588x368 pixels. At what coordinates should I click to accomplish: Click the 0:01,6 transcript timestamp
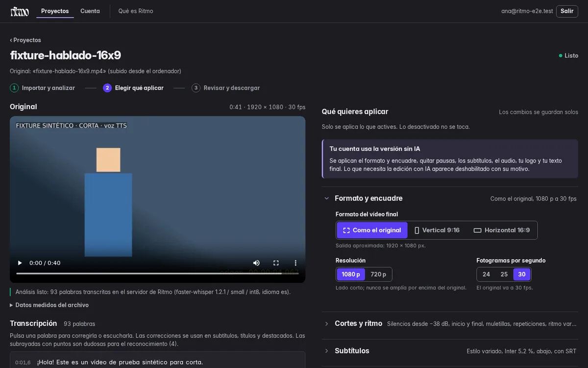[x=23, y=363]
